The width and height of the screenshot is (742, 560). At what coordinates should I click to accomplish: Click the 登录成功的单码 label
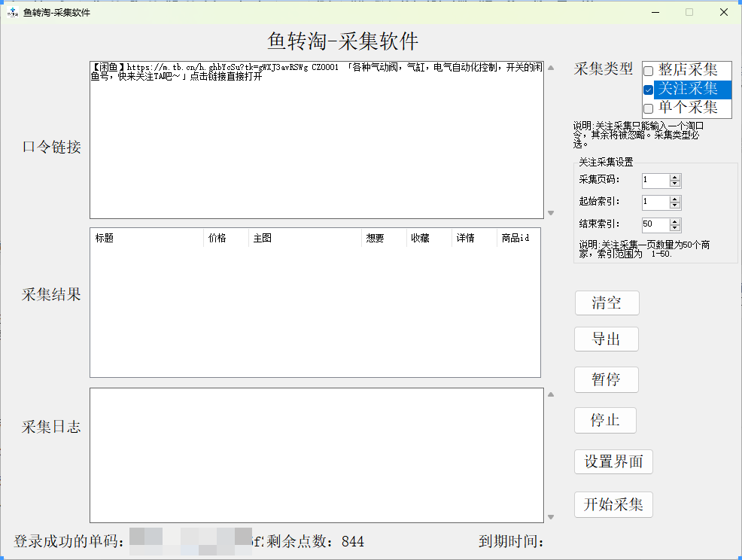pyautogui.click(x=69, y=541)
